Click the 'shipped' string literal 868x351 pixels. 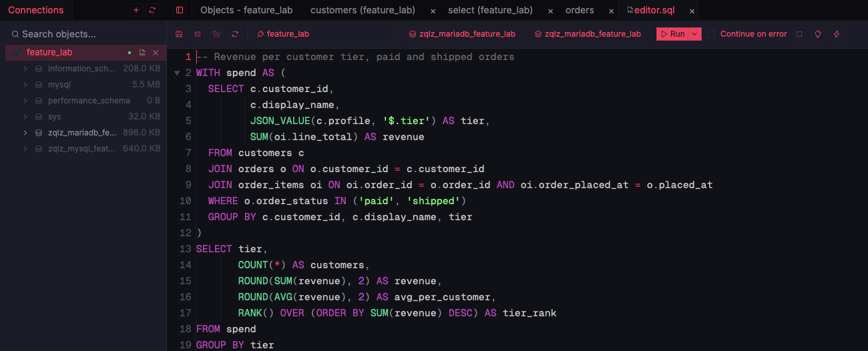click(x=433, y=201)
